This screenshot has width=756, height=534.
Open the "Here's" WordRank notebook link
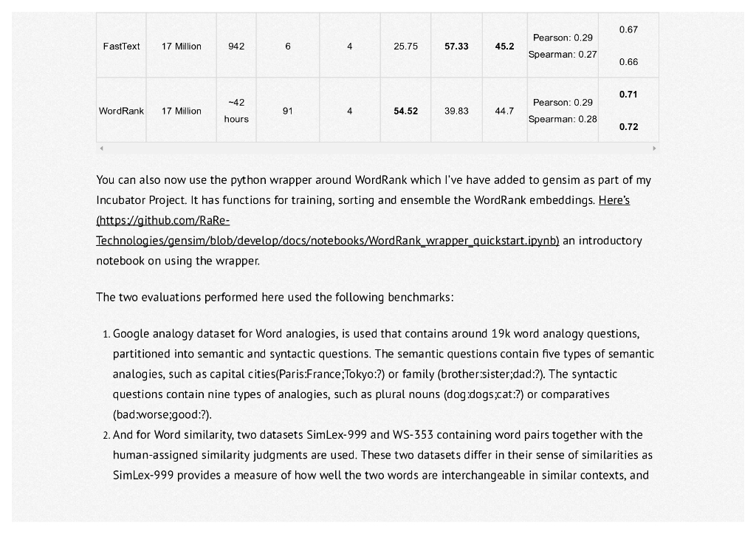614,200
